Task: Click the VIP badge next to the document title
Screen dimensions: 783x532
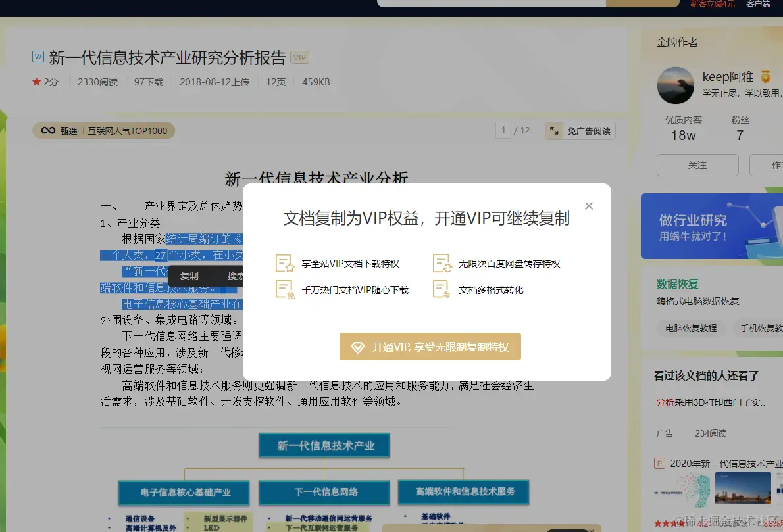Action: pyautogui.click(x=300, y=57)
